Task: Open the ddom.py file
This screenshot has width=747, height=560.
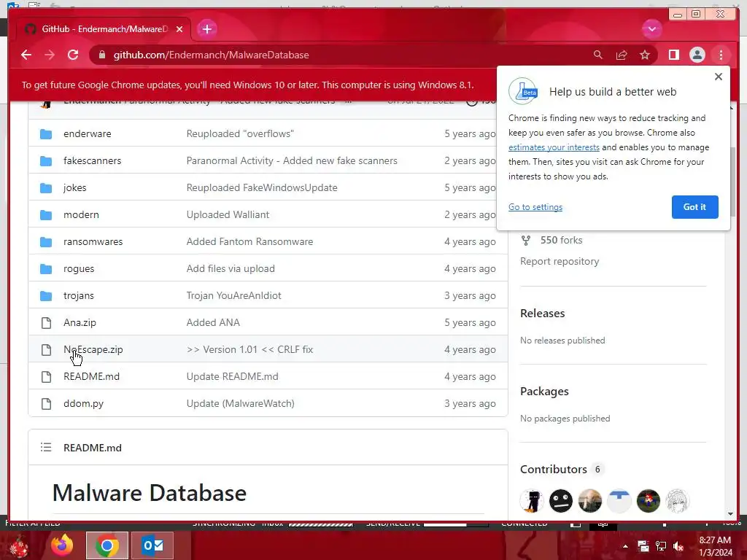Action: pyautogui.click(x=83, y=403)
